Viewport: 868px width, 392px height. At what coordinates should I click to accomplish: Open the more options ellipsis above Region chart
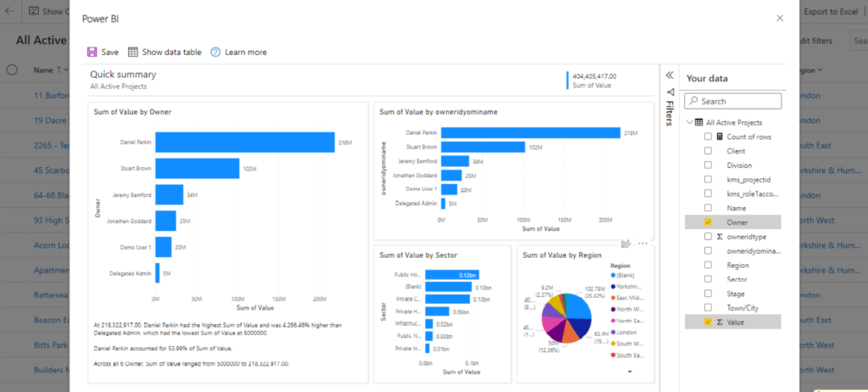(643, 243)
